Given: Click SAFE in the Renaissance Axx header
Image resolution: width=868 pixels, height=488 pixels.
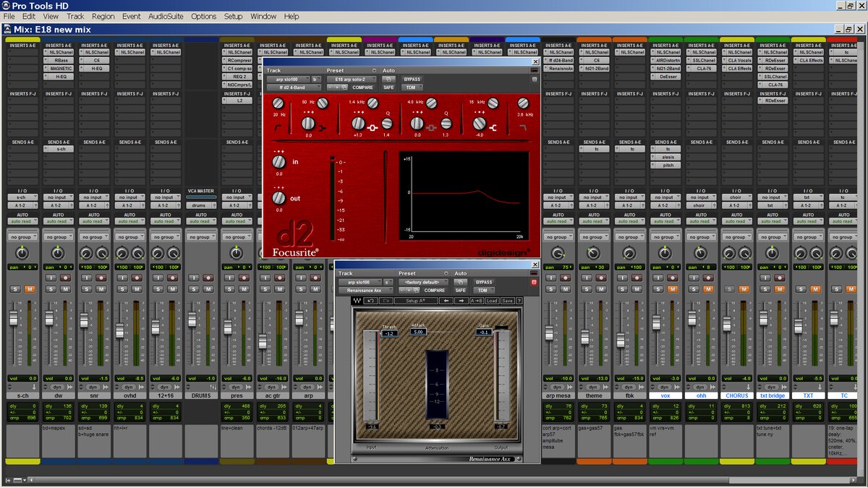Looking at the screenshot, I should pos(461,290).
